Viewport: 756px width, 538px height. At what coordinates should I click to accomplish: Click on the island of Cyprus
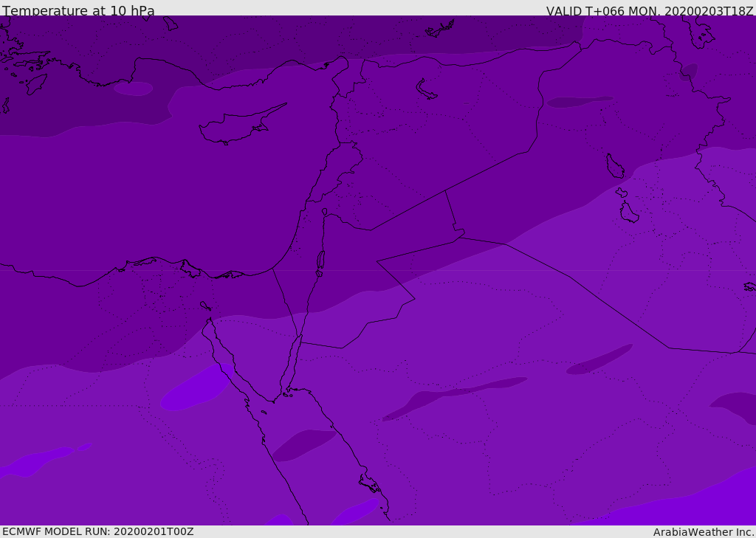[235, 127]
